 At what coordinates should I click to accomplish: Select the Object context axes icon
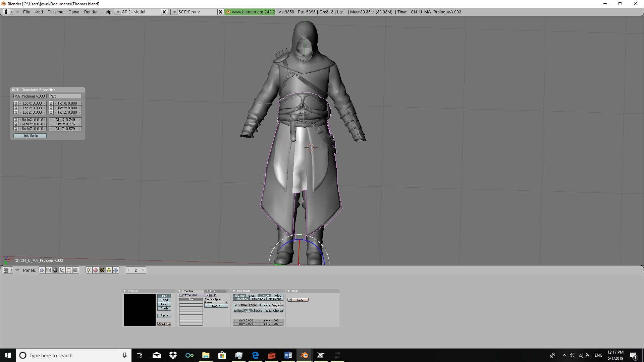62,270
